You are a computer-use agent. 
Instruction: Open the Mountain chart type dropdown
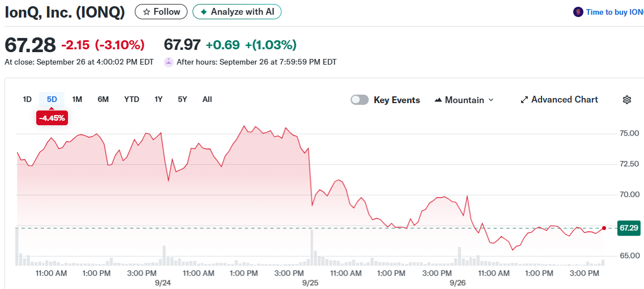click(464, 100)
